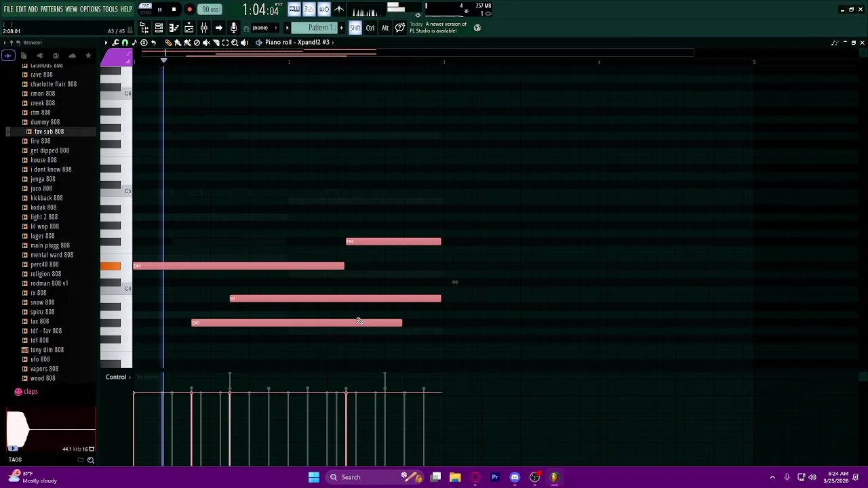The height and width of the screenshot is (488, 868).
Task: Open the FILE menu
Action: coord(8,9)
